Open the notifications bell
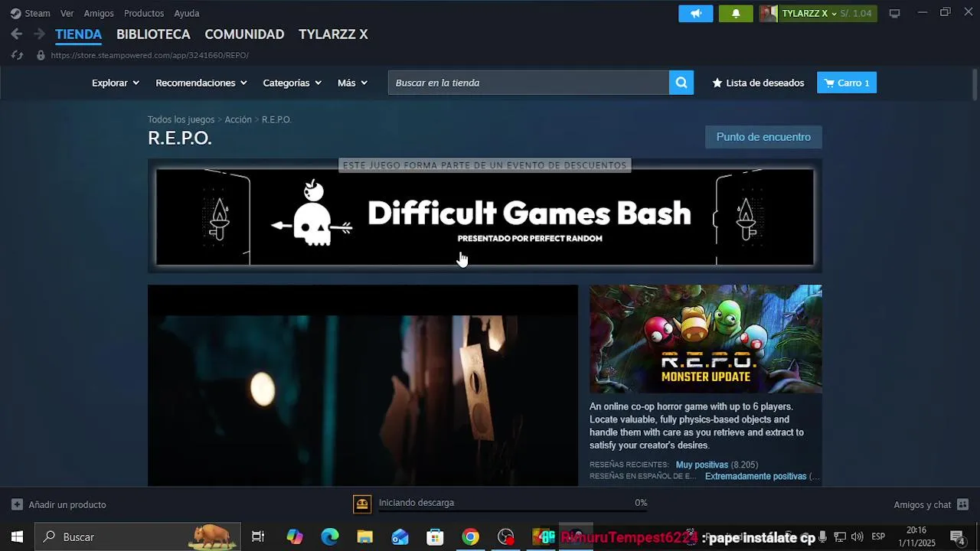Image resolution: width=980 pixels, height=551 pixels. pyautogui.click(x=736, y=13)
